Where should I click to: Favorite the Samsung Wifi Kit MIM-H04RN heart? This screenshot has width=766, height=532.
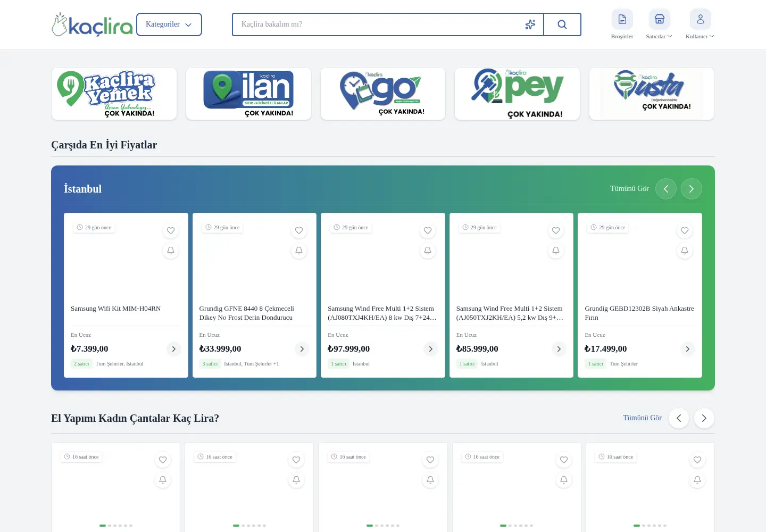(x=171, y=230)
